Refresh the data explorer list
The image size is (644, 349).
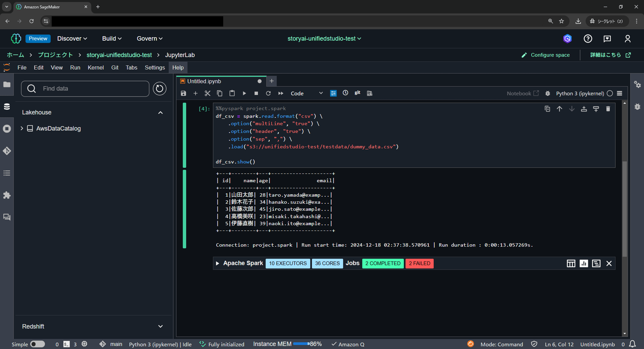(160, 89)
